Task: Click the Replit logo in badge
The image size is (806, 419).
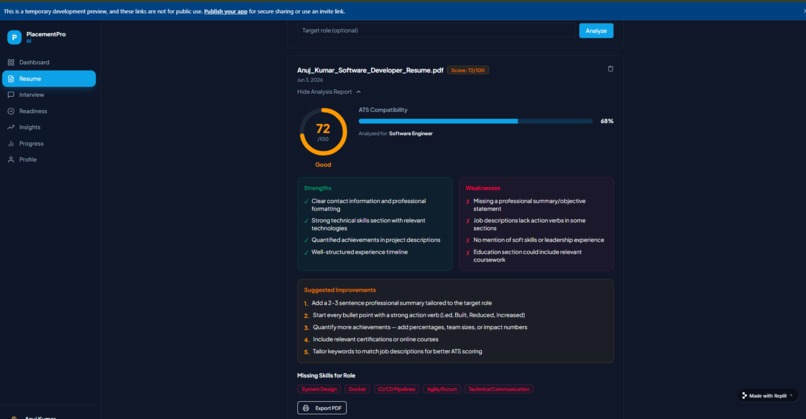Action: (744, 395)
